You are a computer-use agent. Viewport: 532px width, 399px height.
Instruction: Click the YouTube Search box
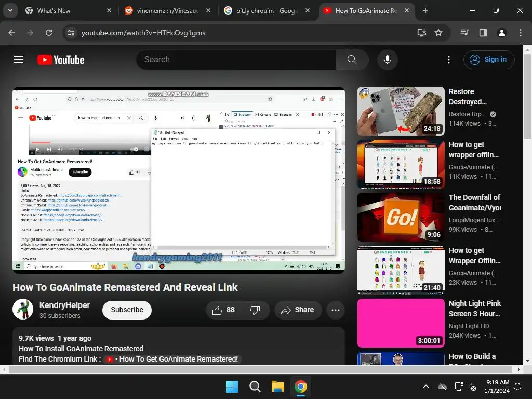tap(236, 60)
